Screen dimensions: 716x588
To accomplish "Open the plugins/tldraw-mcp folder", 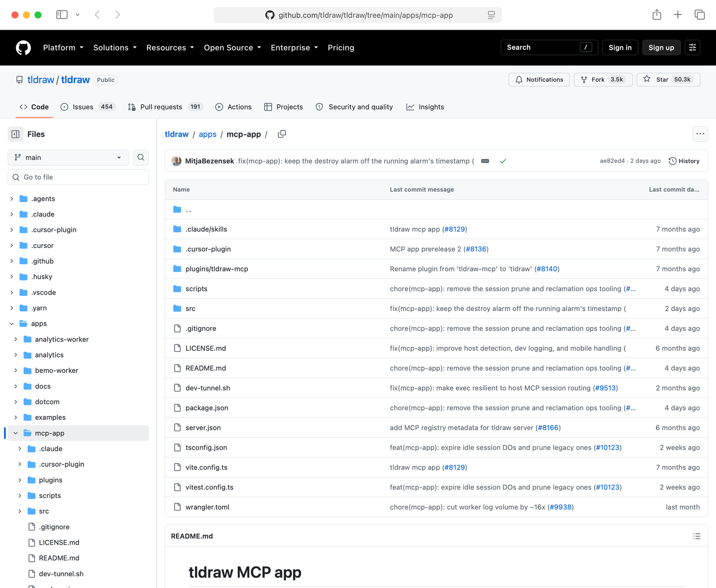I will click(x=217, y=269).
